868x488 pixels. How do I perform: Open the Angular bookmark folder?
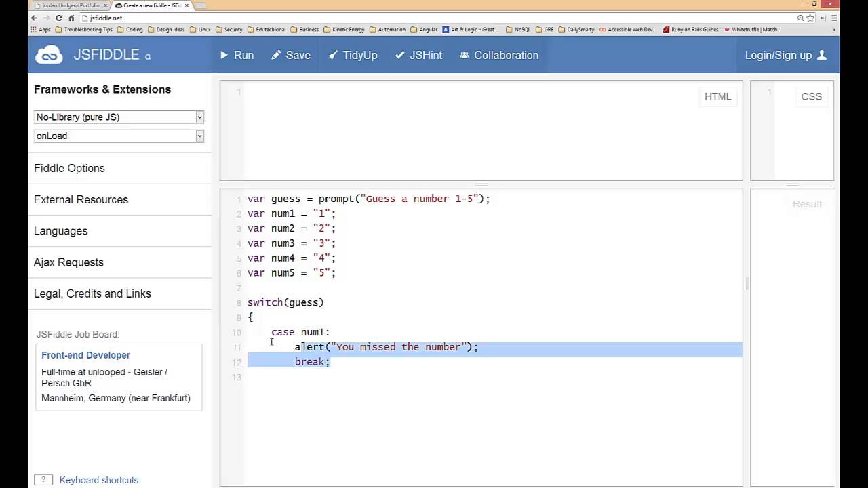[x=424, y=30]
